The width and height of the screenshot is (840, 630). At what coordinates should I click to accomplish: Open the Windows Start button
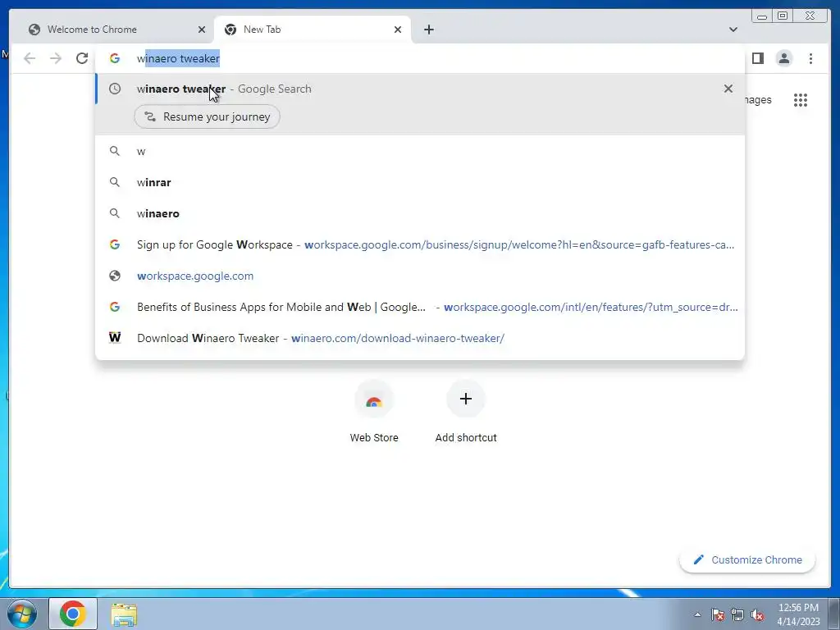click(x=22, y=614)
